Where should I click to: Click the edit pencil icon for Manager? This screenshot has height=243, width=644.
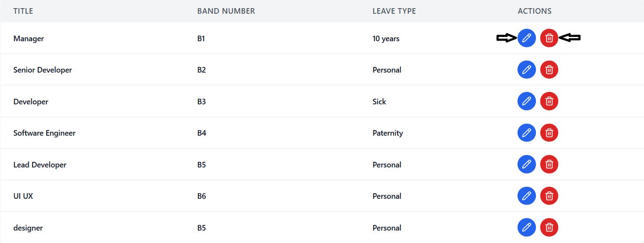527,38
